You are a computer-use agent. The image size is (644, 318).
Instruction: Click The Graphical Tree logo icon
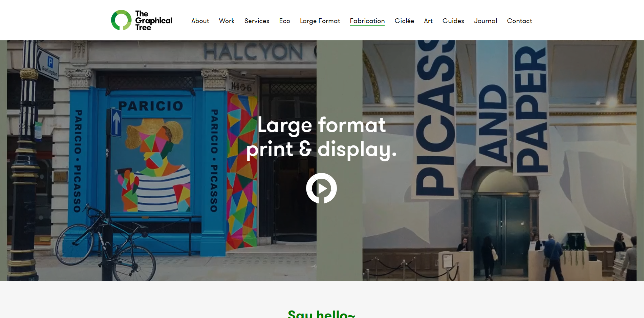tap(122, 20)
